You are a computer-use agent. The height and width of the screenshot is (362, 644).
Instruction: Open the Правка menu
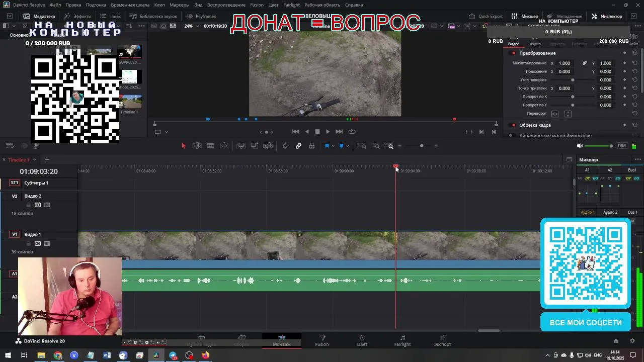click(x=73, y=5)
